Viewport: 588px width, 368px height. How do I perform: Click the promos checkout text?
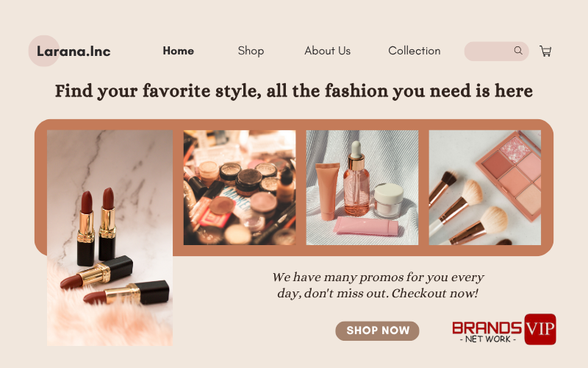(378, 285)
